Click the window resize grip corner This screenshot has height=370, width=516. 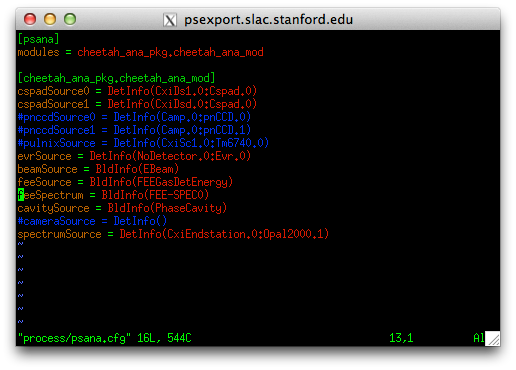[492, 338]
